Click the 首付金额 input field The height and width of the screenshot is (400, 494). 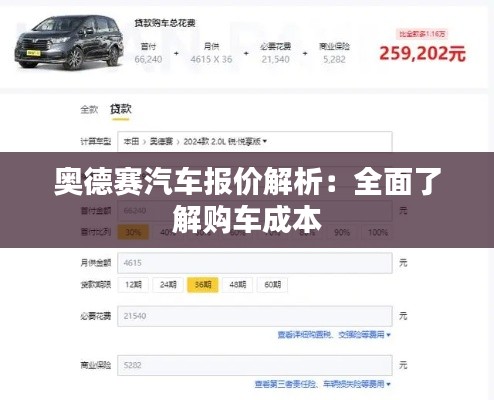tap(255, 211)
